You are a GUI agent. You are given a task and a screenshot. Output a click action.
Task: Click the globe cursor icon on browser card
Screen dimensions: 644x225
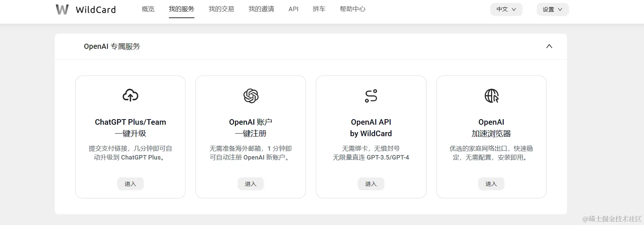point(491,96)
